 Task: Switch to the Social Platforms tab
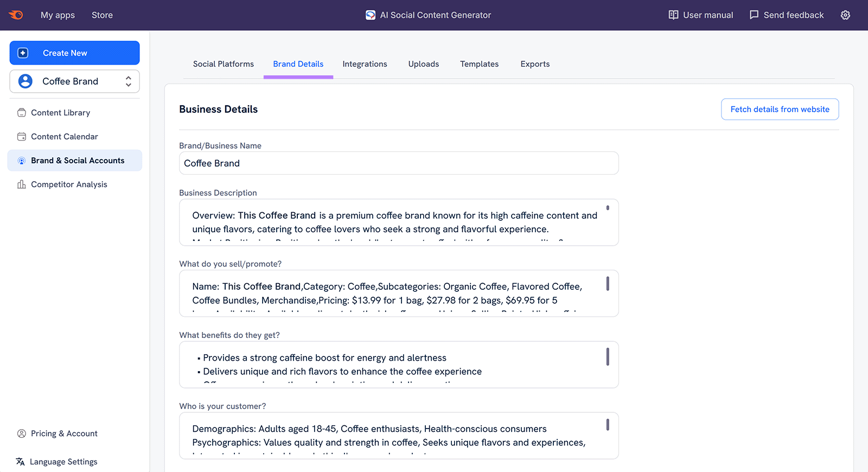[223, 64]
